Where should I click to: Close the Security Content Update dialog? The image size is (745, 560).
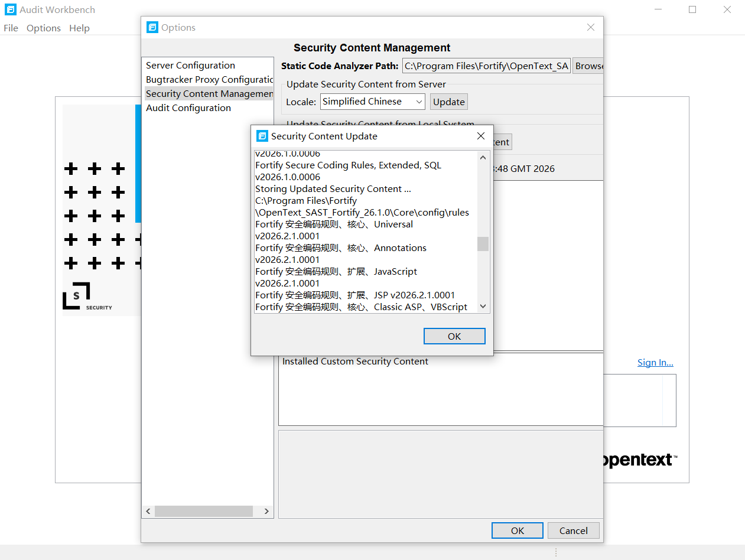click(x=481, y=136)
